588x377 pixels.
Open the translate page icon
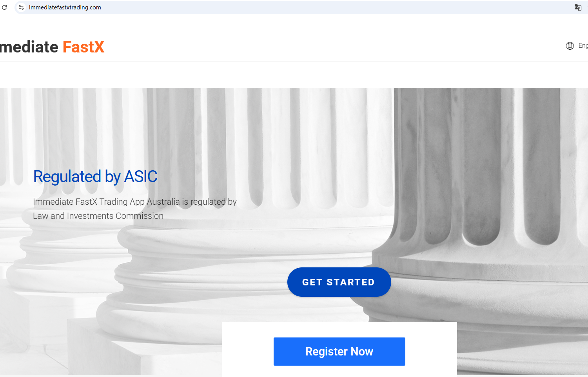(x=578, y=7)
